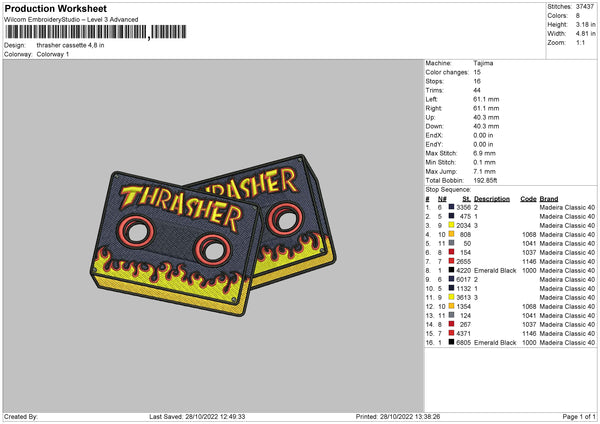
Task: Click the red swatch in stop row 6
Action: coord(452,252)
